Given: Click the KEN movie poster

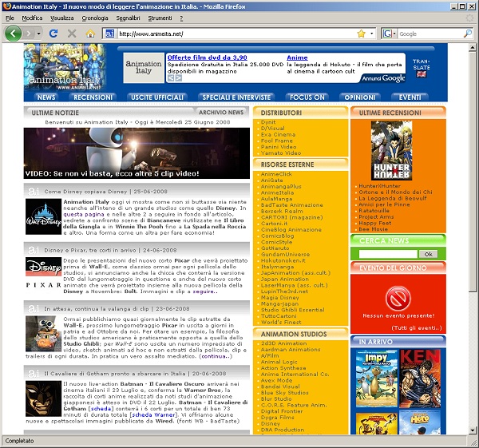Looking at the screenshot, I should pos(421,379).
